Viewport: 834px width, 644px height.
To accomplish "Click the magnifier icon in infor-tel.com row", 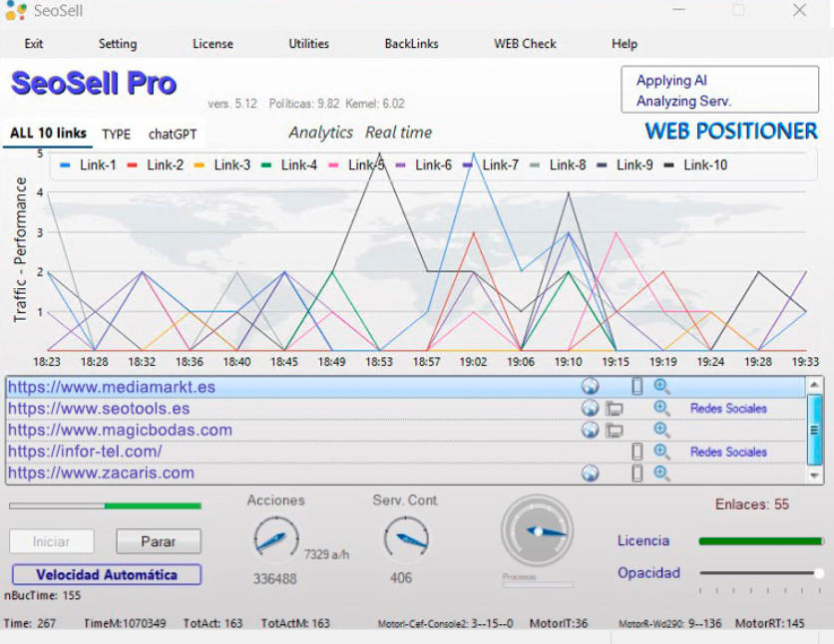I will (x=661, y=452).
